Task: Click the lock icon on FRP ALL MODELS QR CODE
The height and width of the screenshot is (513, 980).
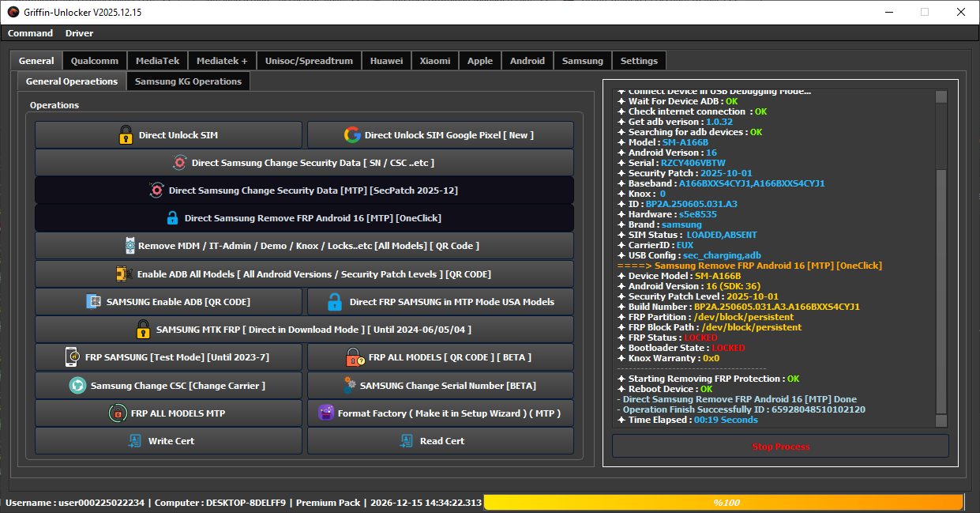Action: coord(355,357)
